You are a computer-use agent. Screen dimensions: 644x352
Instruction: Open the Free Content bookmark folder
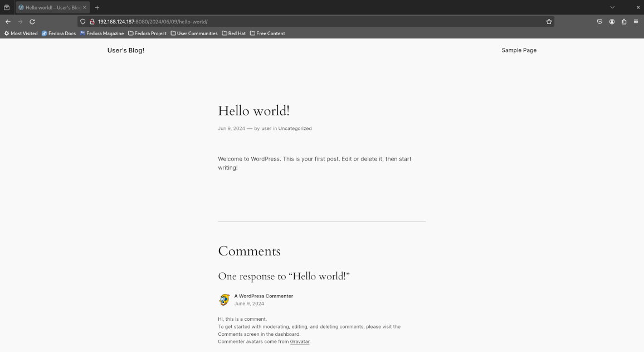[x=267, y=33]
